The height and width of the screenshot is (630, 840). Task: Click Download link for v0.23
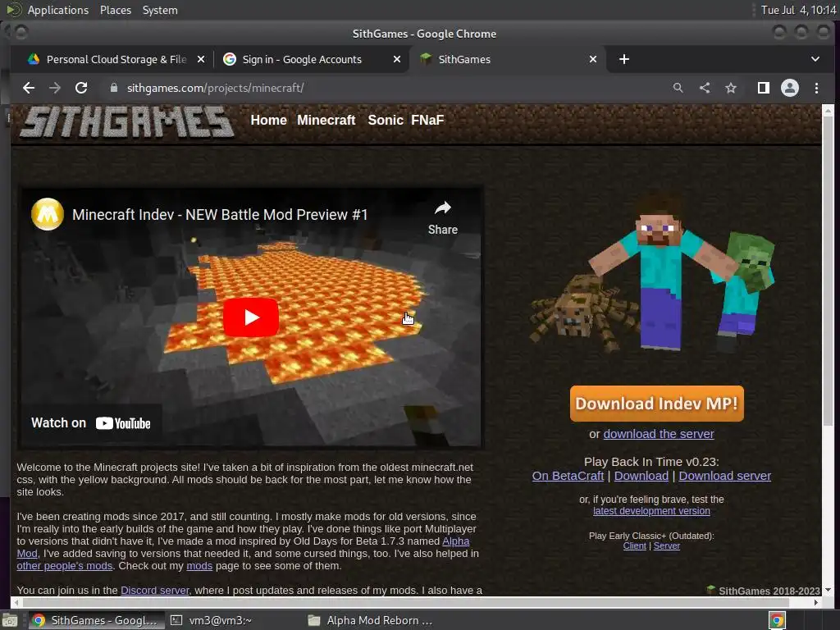(641, 476)
